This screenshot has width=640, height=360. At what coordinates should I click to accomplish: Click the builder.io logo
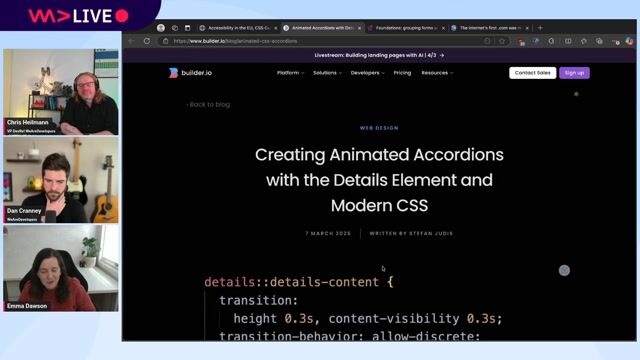tap(190, 73)
